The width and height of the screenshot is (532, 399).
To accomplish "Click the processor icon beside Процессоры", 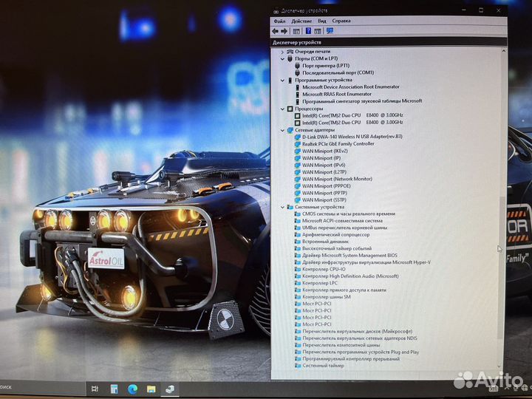I will click(290, 109).
